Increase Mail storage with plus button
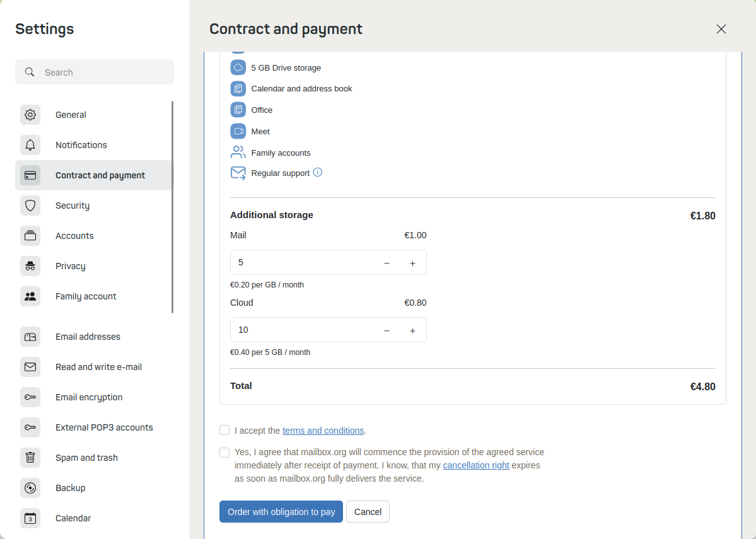Viewport: 756px width, 539px height. (x=413, y=263)
